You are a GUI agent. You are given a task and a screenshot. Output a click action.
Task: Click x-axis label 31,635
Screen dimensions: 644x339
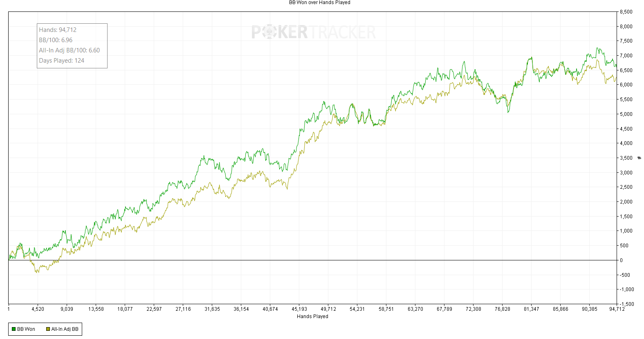(x=212, y=309)
